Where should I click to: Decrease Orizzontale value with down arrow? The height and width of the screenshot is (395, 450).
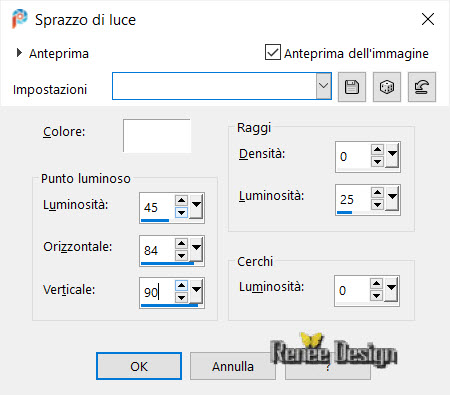[x=181, y=256]
